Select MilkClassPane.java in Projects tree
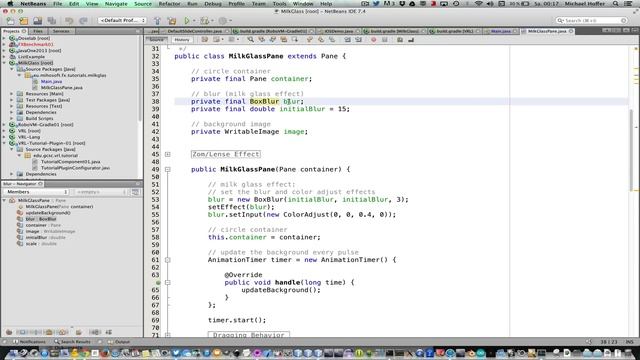Screen dimensions: 640x360 pos(62,87)
